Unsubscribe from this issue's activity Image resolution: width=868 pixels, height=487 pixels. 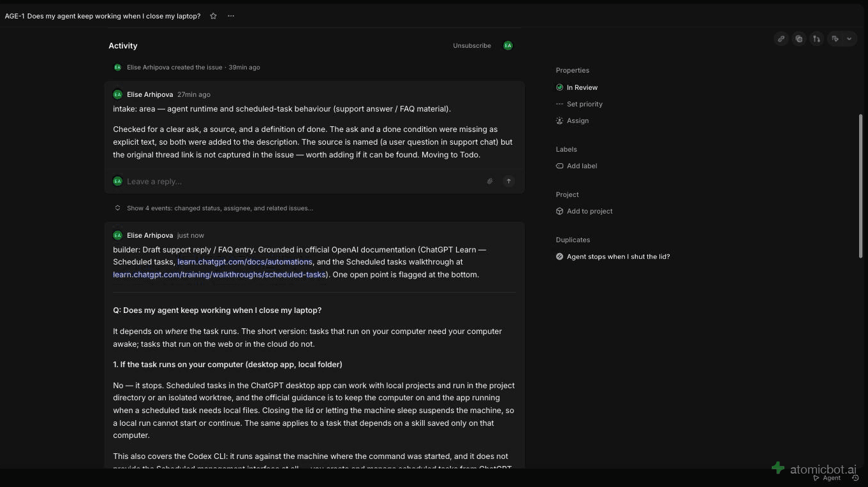click(472, 46)
